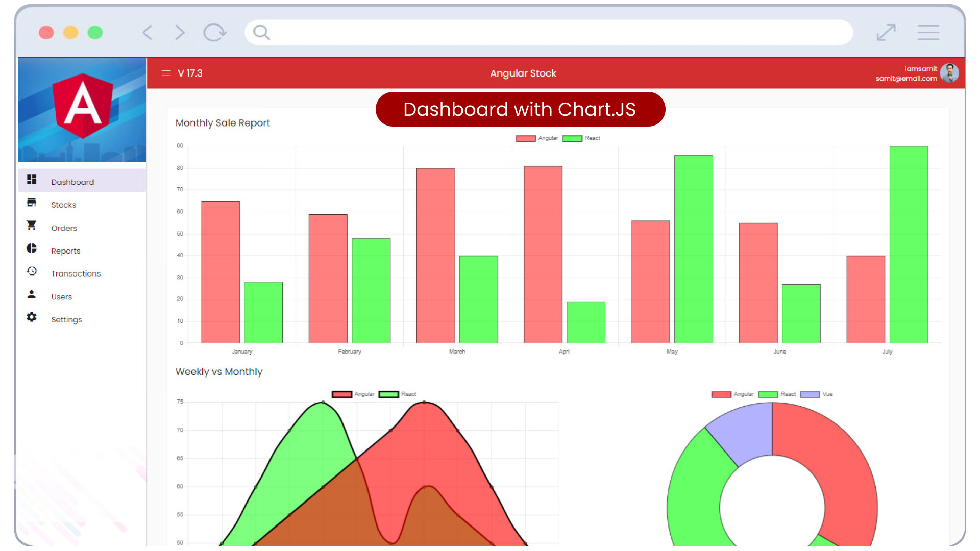Click the June Angular bar
This screenshot has width=980, height=551.
pos(758,283)
